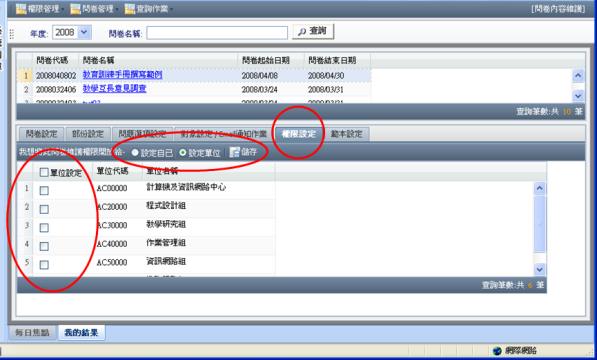Click the network globe icon in status bar
Screen dimensions: 597x360
(497, 350)
